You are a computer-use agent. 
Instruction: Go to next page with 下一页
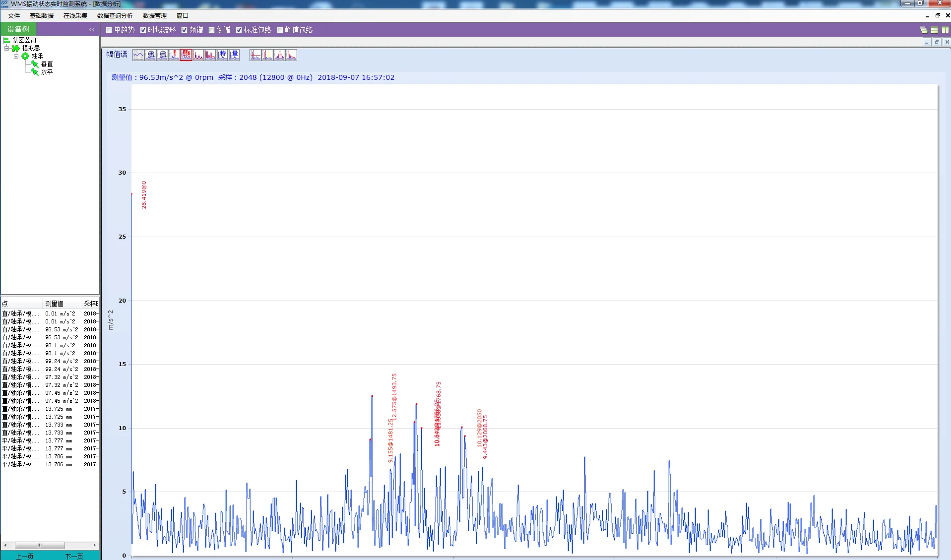(74, 556)
